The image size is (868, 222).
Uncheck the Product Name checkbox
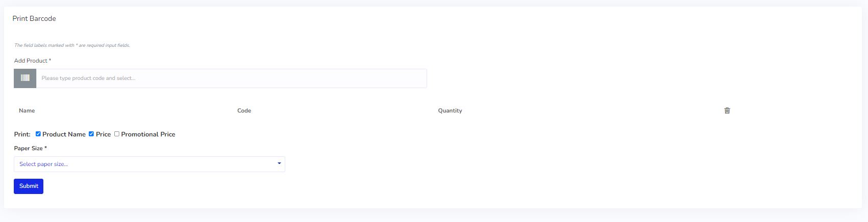pyautogui.click(x=38, y=134)
